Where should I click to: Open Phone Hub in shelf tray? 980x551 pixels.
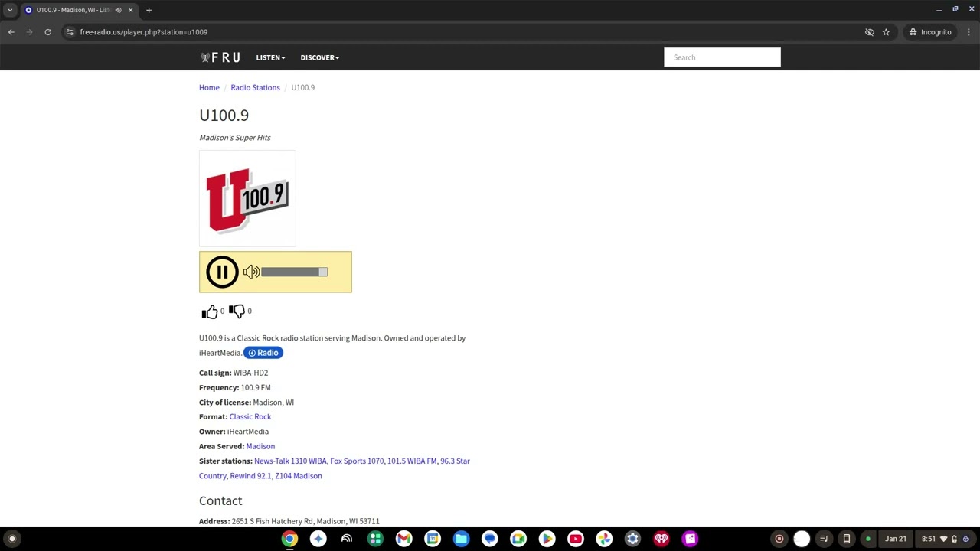click(846, 539)
